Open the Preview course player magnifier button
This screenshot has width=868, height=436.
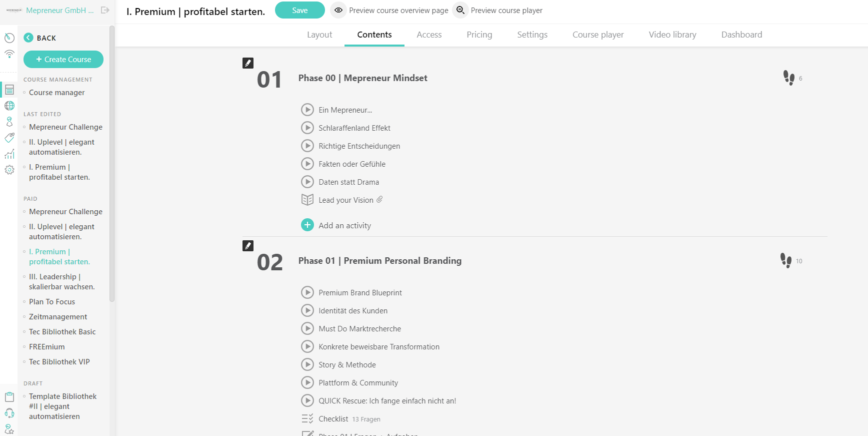point(460,10)
